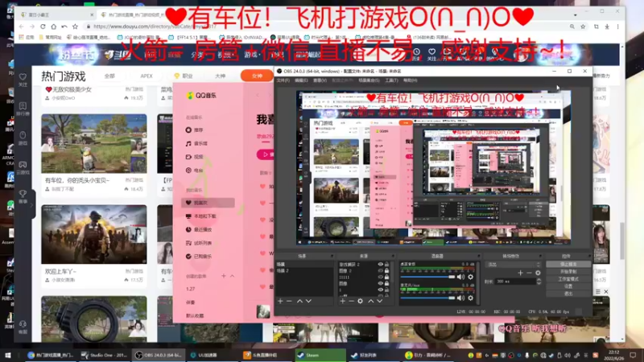Open source properties gear in OBS

tap(360, 301)
